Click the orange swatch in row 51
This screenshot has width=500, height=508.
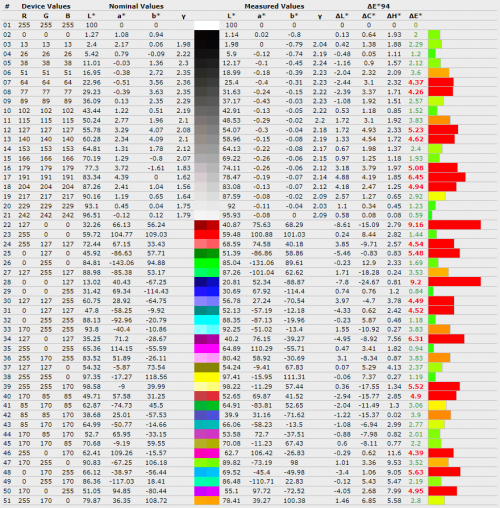(207, 500)
